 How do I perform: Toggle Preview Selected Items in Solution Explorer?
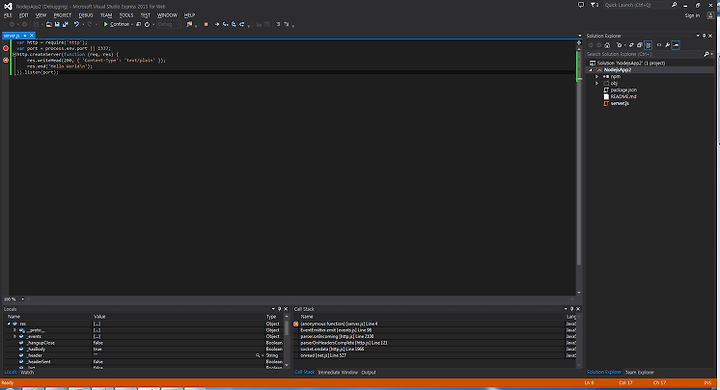pyautogui.click(x=675, y=45)
